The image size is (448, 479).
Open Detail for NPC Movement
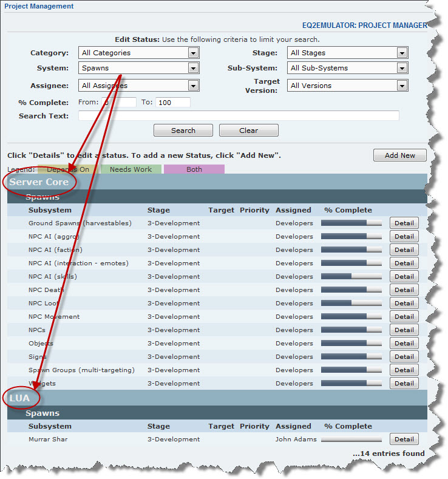click(x=404, y=317)
